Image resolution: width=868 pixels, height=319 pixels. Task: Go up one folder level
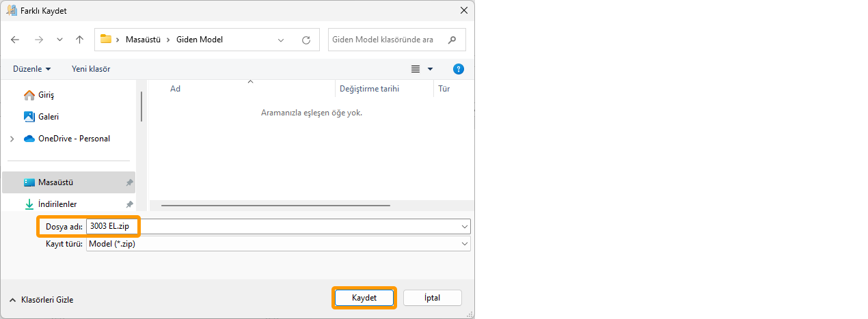[79, 40]
